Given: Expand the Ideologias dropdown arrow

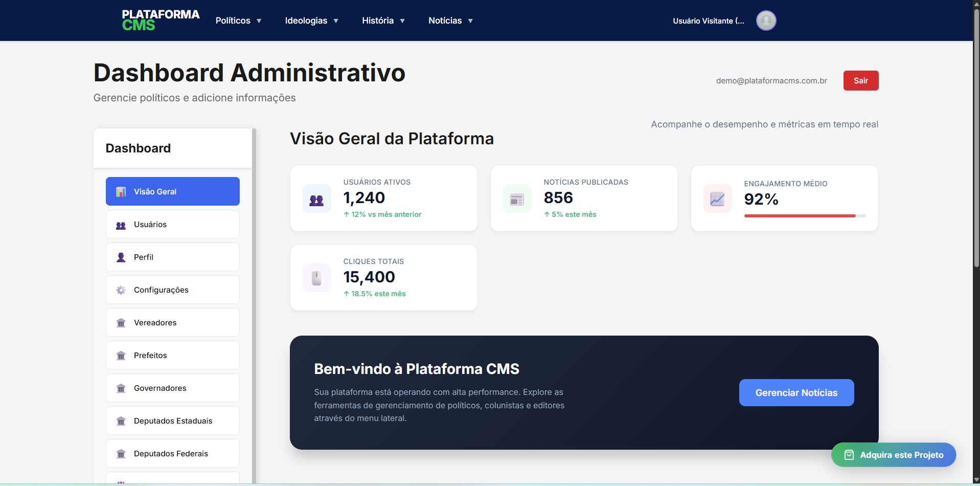Looking at the screenshot, I should pyautogui.click(x=336, y=21).
